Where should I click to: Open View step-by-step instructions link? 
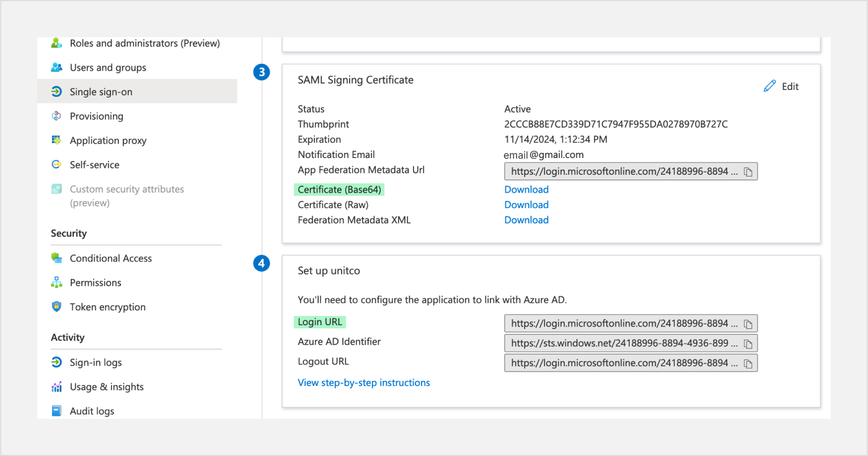pyautogui.click(x=364, y=383)
